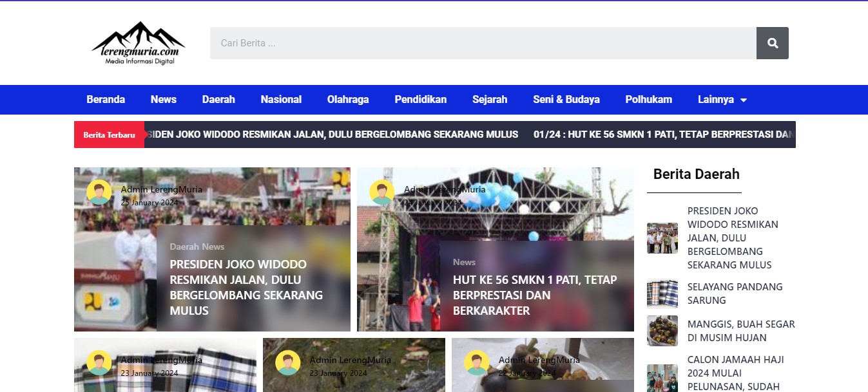Navigate to the Polhukam menu item
The width and height of the screenshot is (868, 392).
pyautogui.click(x=648, y=100)
